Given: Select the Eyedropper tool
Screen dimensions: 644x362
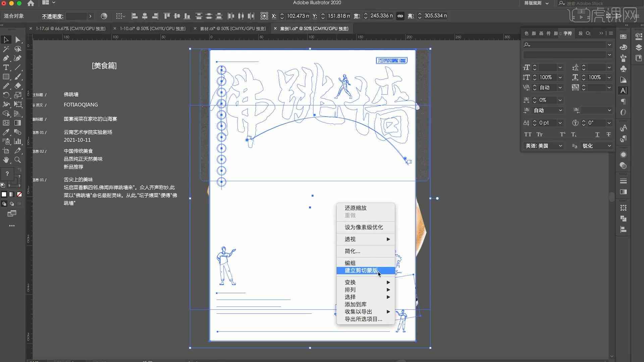Looking at the screenshot, I should (x=6, y=132).
